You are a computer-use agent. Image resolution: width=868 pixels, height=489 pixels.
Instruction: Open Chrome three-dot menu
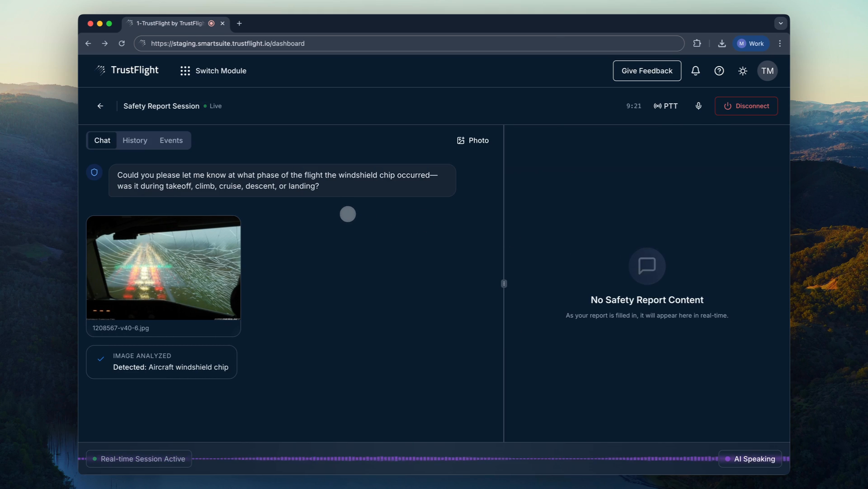tap(779, 43)
